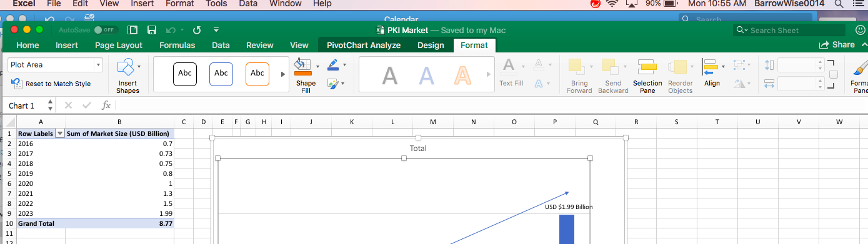This screenshot has width=868, height=244.
Task: Toggle the AutoSave switch
Action: pyautogui.click(x=106, y=30)
